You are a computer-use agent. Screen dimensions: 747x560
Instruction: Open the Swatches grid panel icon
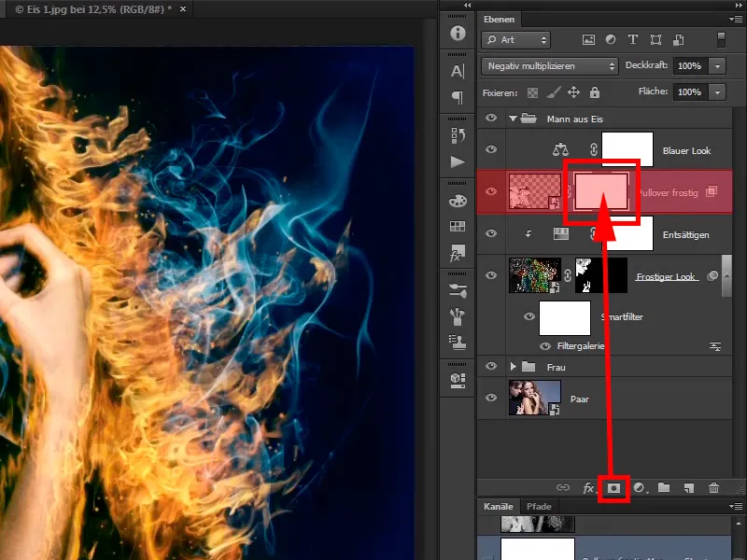[458, 226]
